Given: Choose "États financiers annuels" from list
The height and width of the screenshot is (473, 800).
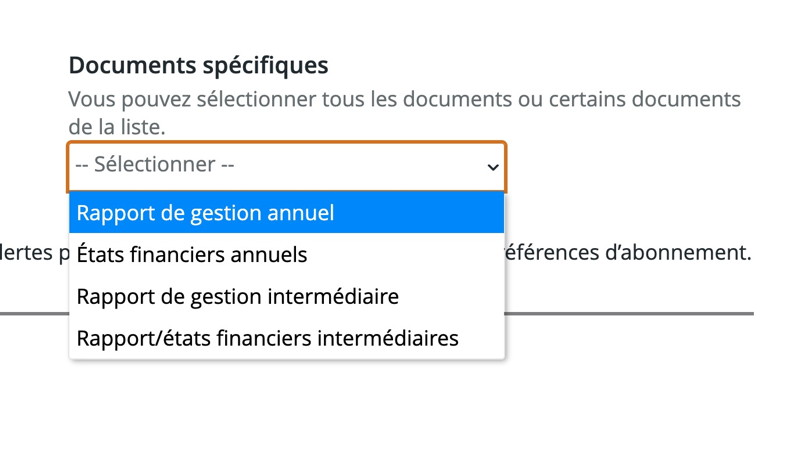Looking at the screenshot, I should click(192, 255).
